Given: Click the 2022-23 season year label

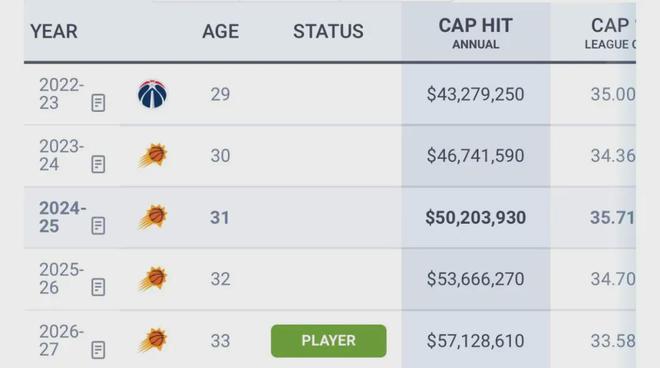Looking at the screenshot, I should click(61, 94).
